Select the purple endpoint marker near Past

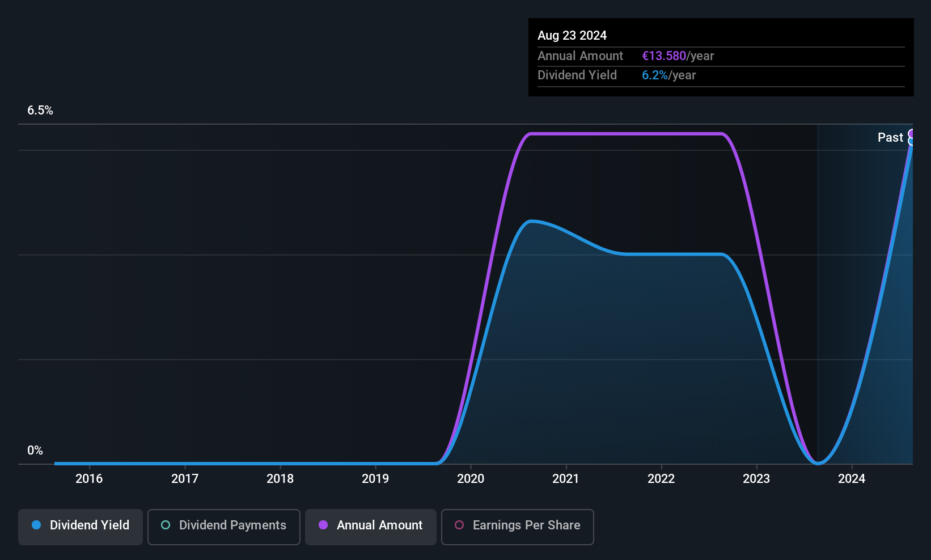pos(911,134)
